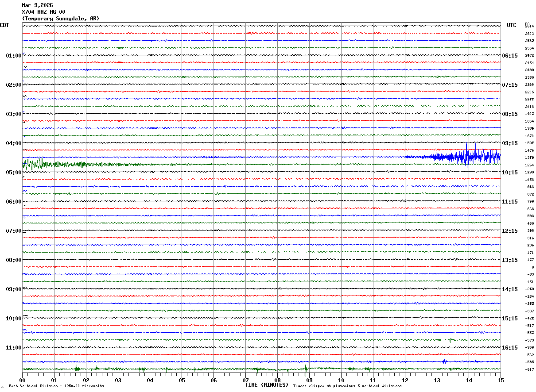Click the 05:00 CDT row label
Image resolution: width=536 pixels, height=392 pixels.
point(14,173)
